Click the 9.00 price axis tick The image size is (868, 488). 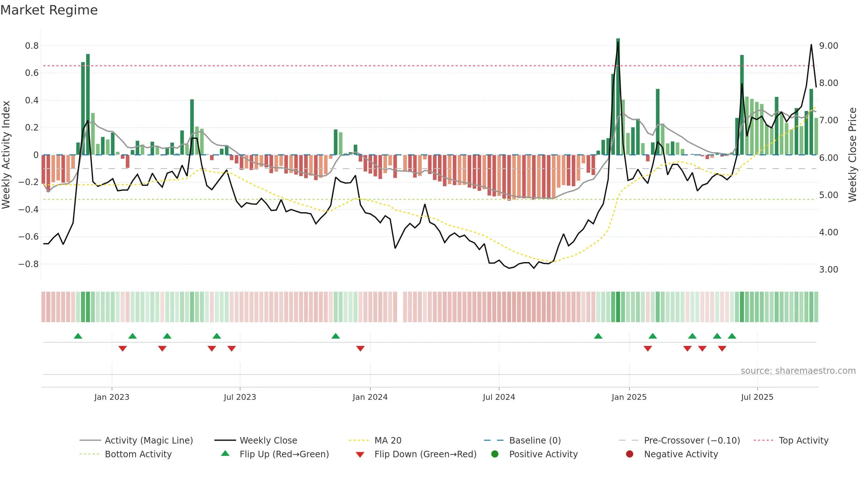(x=829, y=46)
